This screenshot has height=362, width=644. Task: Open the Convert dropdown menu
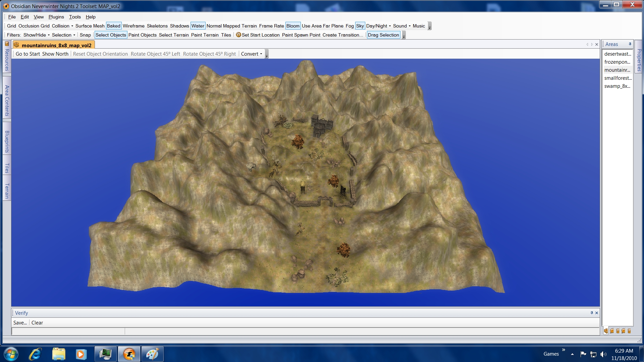252,54
